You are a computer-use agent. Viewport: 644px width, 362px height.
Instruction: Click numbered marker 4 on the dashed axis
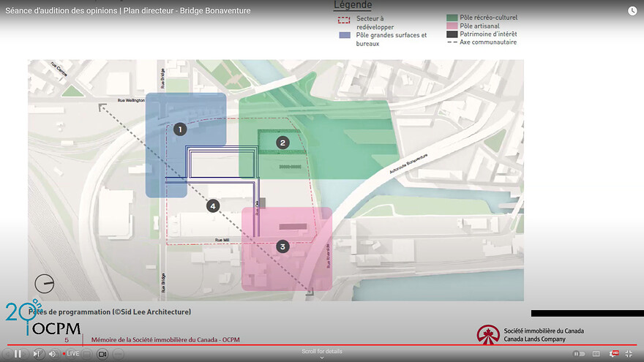[213, 206]
